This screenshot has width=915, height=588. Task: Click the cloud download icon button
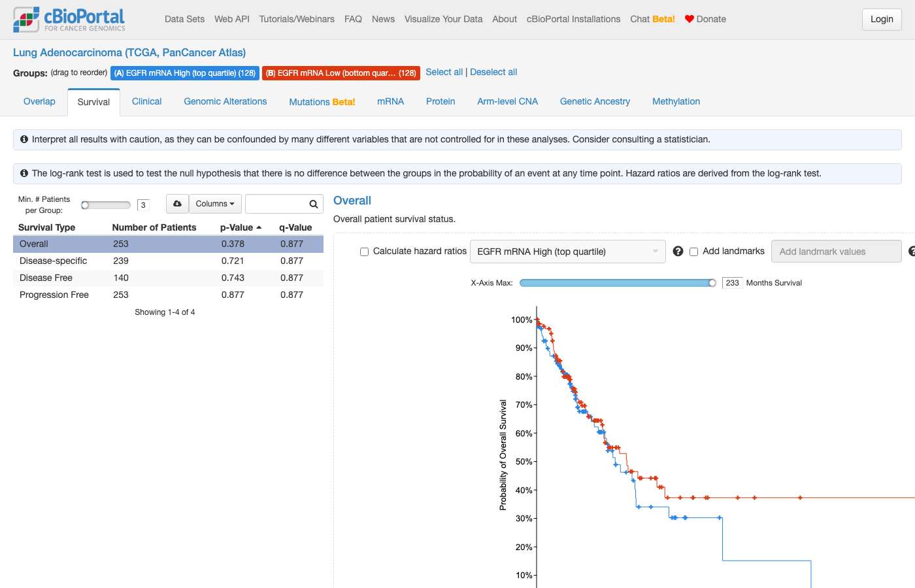(177, 204)
